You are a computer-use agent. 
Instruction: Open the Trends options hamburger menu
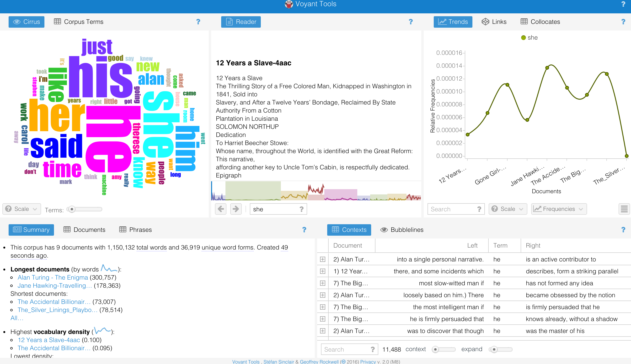pos(624,209)
